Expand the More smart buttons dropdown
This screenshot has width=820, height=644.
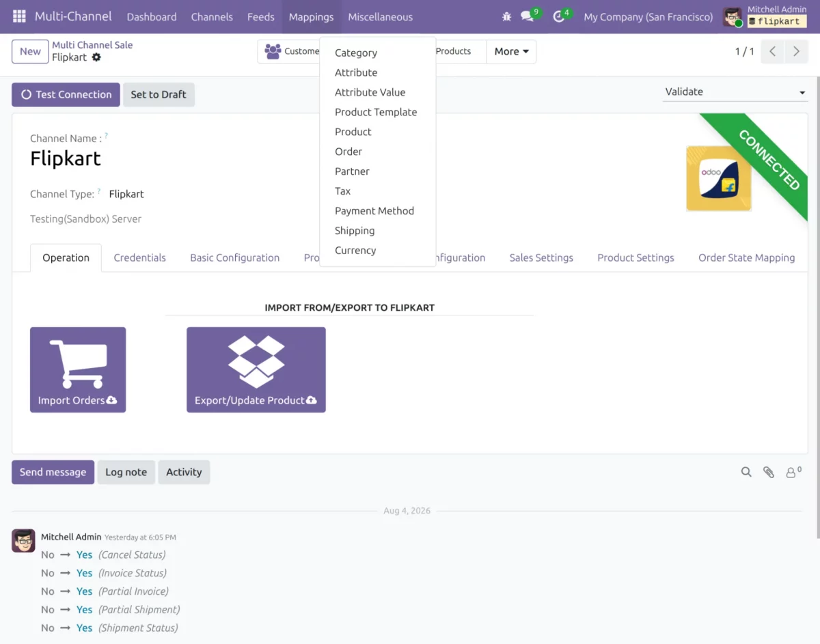click(511, 51)
